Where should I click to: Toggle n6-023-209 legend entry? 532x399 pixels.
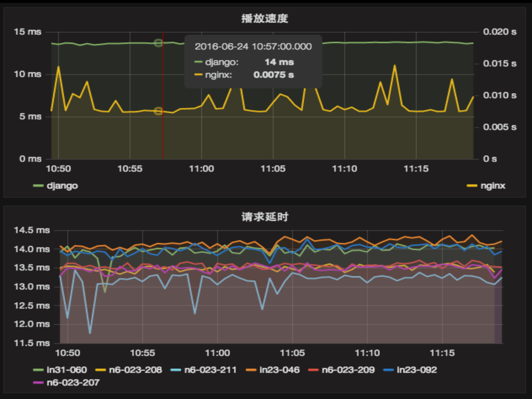[x=348, y=370]
